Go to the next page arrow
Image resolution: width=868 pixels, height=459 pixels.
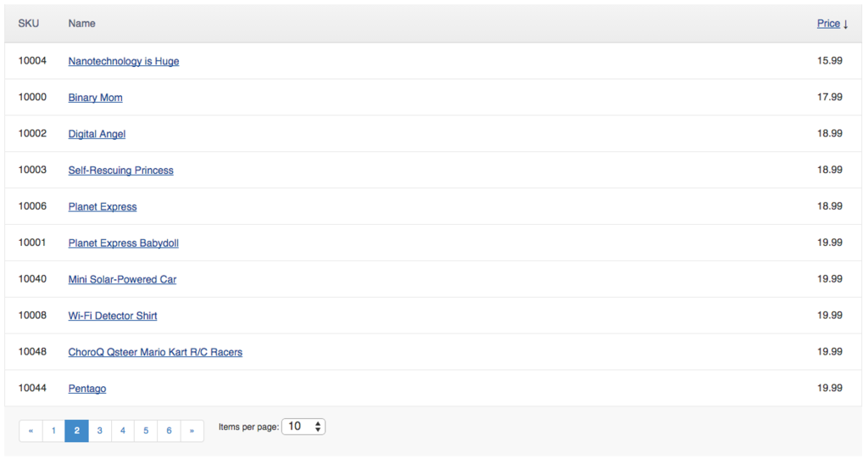pyautogui.click(x=192, y=431)
